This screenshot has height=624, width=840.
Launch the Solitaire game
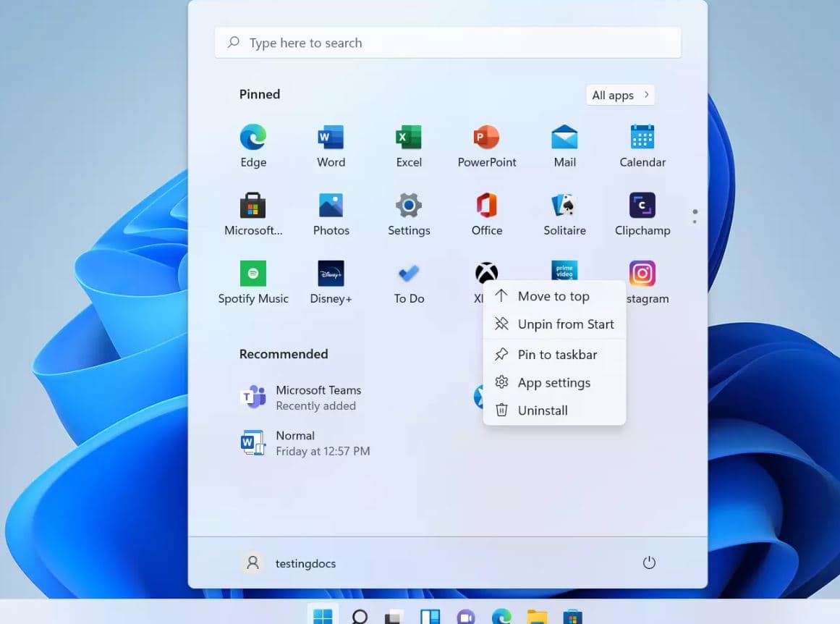[564, 210]
